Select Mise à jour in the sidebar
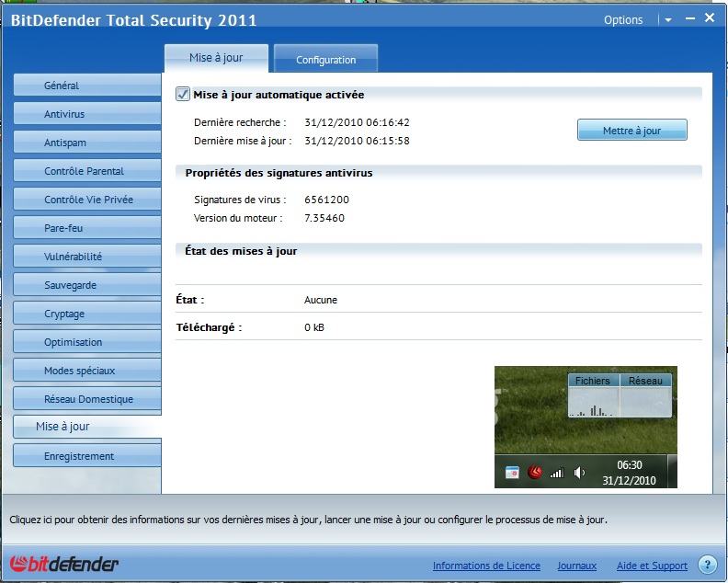 click(86, 427)
